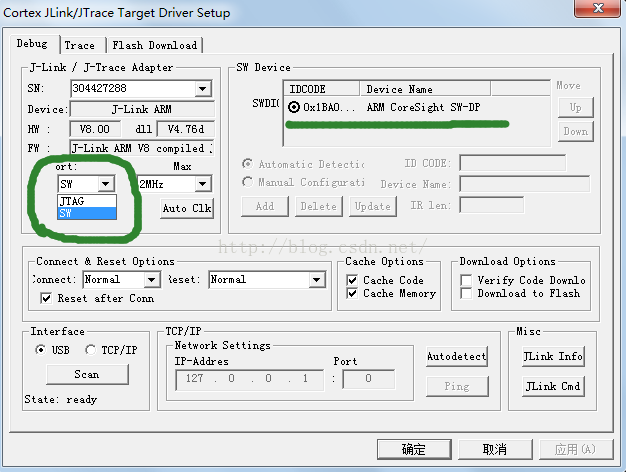Toggle Reset after Conn checkbox
The width and height of the screenshot is (626, 472).
click(46, 298)
